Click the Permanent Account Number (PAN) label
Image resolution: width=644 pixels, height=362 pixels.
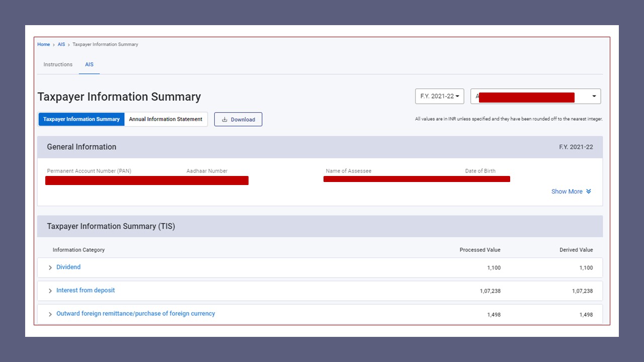pyautogui.click(x=89, y=171)
